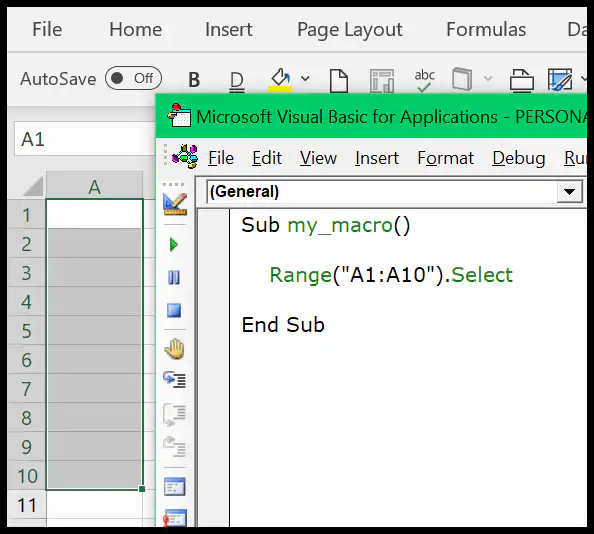Open the Page Layout ribbon tab
594x534 pixels.
(349, 30)
